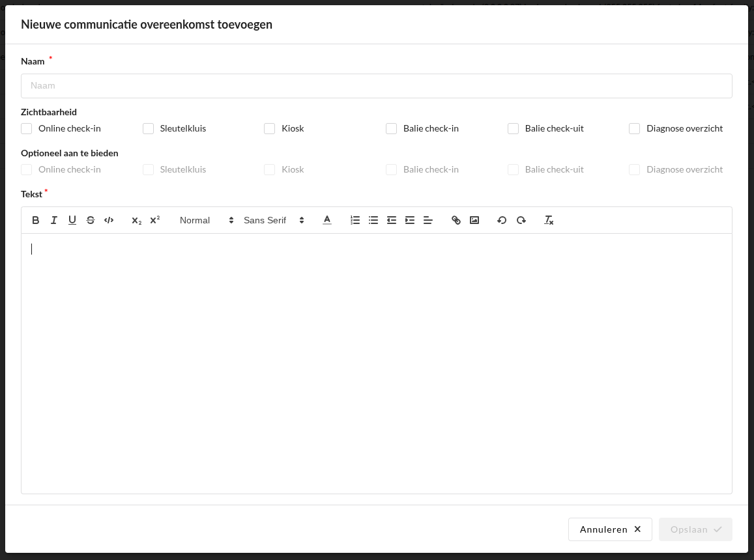Focus the Naam input field
Viewport: 754px width, 560px height.
377,86
